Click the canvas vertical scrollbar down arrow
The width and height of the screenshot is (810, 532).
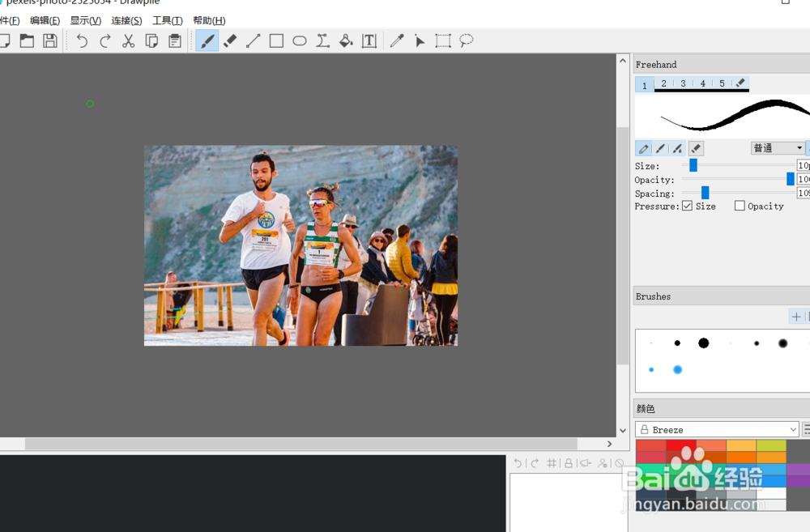pos(622,430)
